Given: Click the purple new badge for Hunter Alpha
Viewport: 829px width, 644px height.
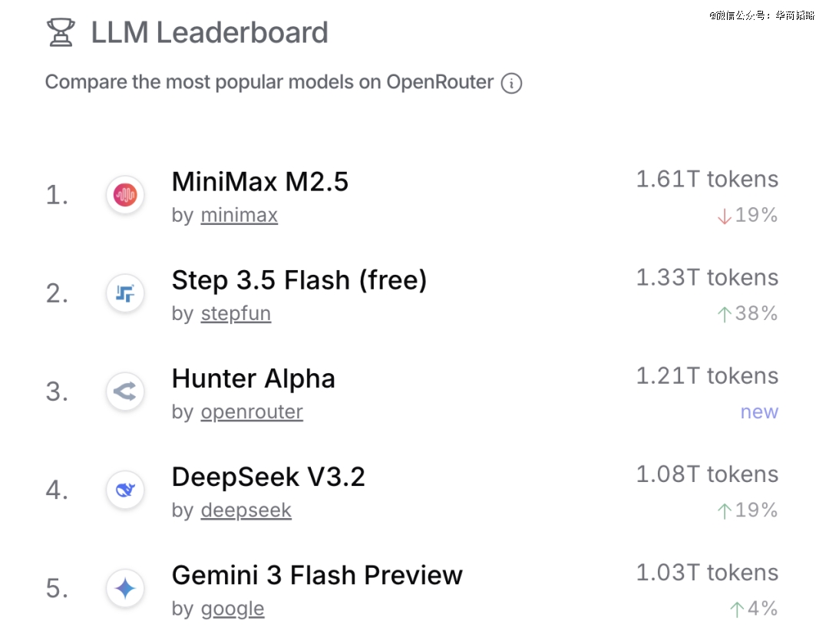Looking at the screenshot, I should pyautogui.click(x=759, y=412).
